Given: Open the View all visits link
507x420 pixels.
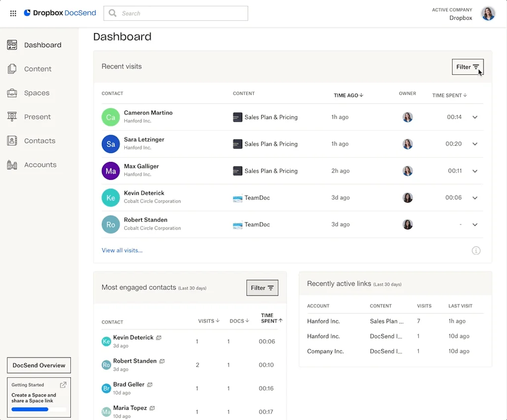Looking at the screenshot, I should tap(122, 250).
